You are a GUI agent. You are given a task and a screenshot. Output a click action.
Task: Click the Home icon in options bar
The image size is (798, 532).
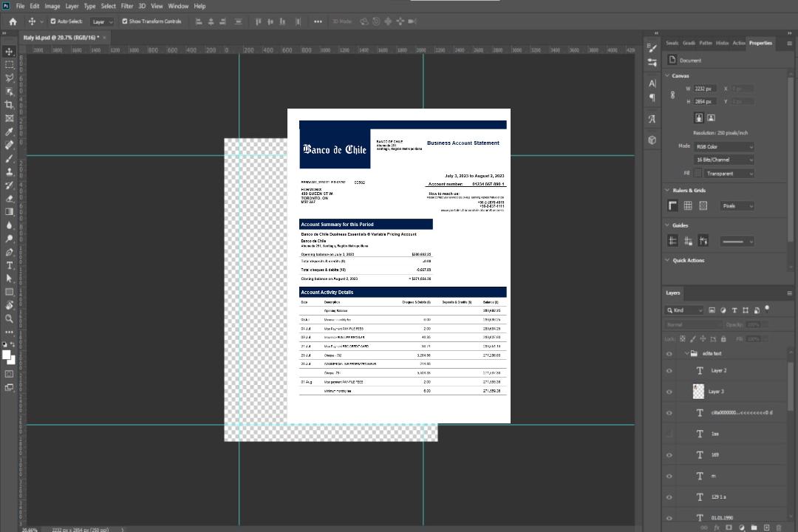pos(13,21)
